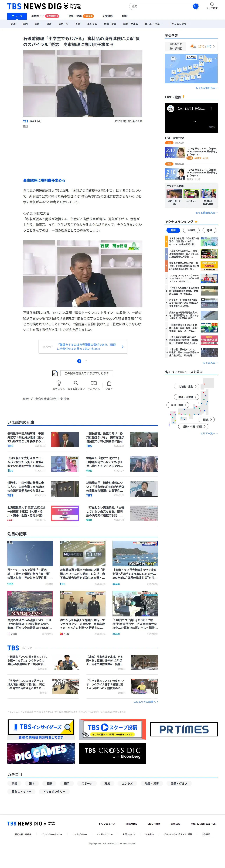Open the WORLD REPORTS video thumbnail
The width and height of the screenshot is (225, 868).
208,193
